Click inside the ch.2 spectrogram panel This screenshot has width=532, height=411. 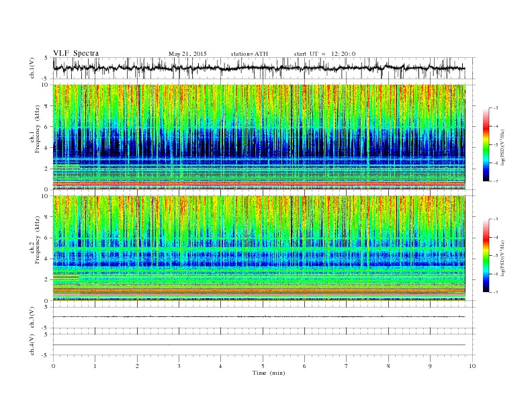click(259, 248)
